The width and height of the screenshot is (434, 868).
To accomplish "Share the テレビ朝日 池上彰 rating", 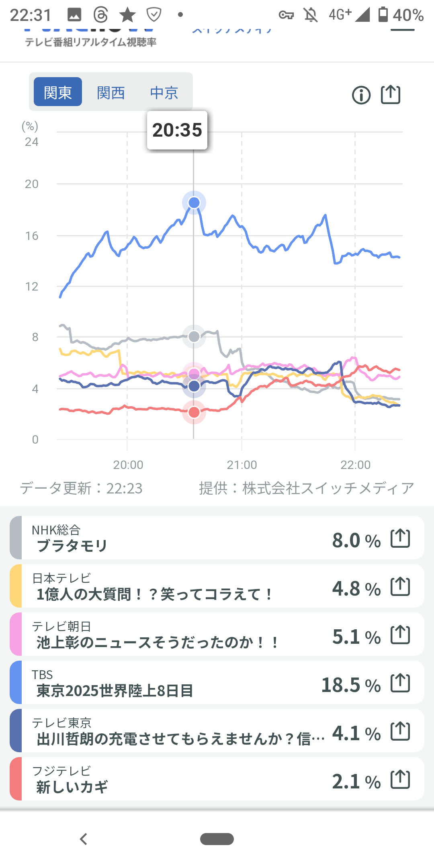I will tap(400, 635).
